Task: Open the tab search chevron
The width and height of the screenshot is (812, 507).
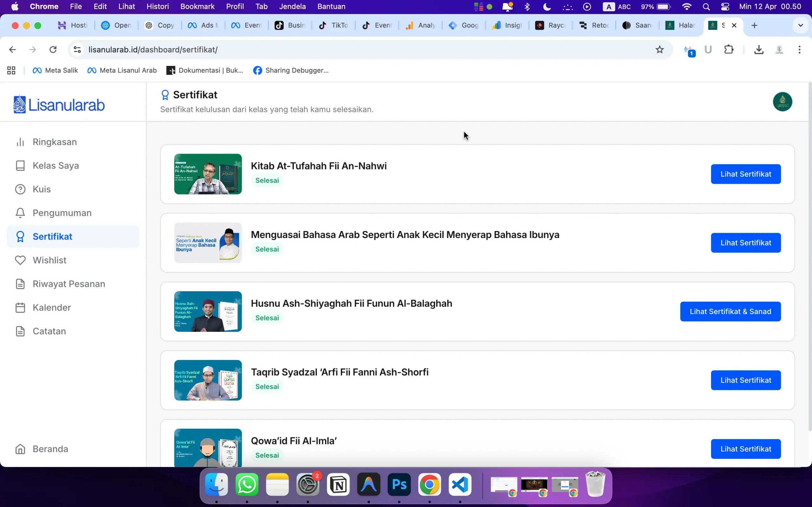Action: click(x=801, y=25)
